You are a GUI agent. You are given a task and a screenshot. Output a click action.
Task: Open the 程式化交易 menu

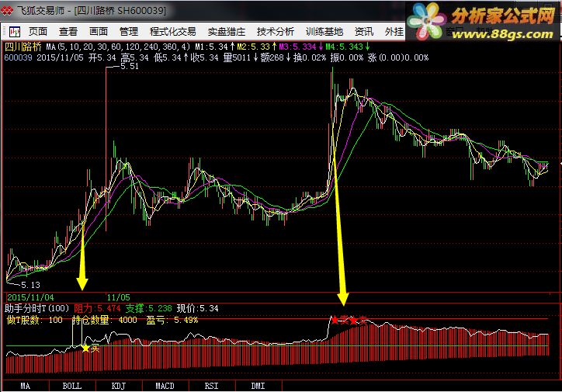[173, 32]
